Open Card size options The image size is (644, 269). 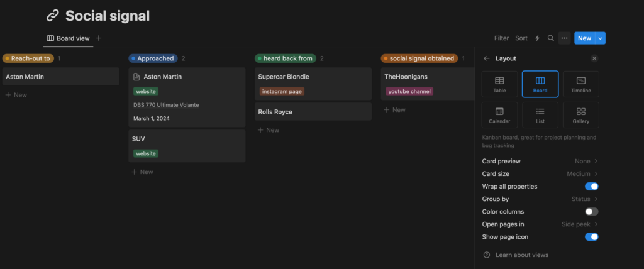tap(540, 174)
